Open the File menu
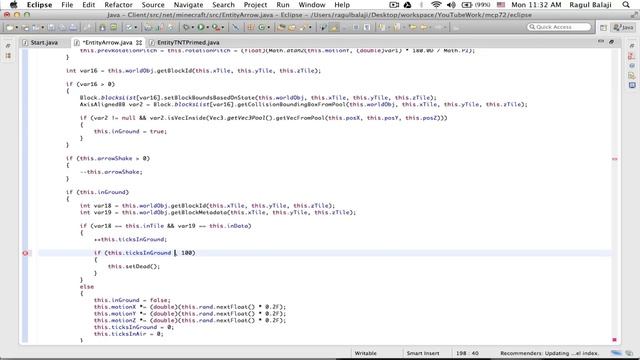 coord(67,5)
